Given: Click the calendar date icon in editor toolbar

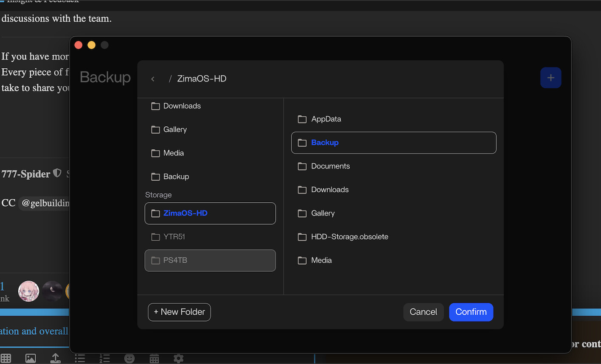Looking at the screenshot, I should coord(154,358).
